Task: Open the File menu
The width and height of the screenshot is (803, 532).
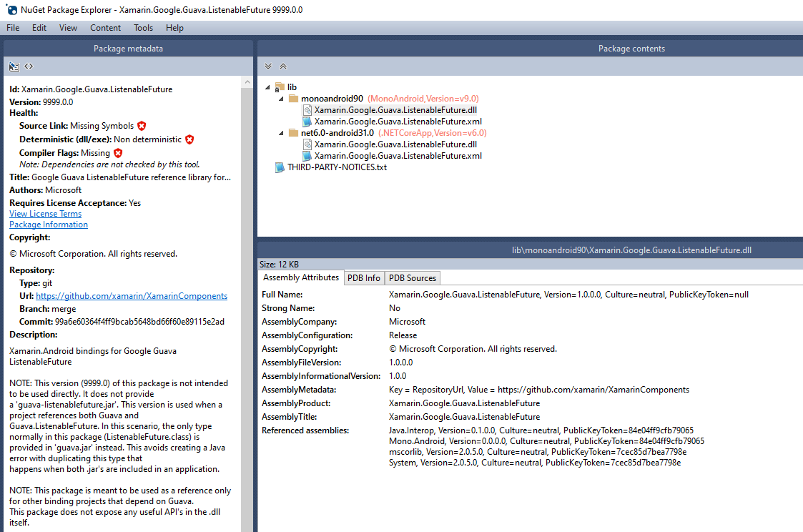Action: pos(13,28)
